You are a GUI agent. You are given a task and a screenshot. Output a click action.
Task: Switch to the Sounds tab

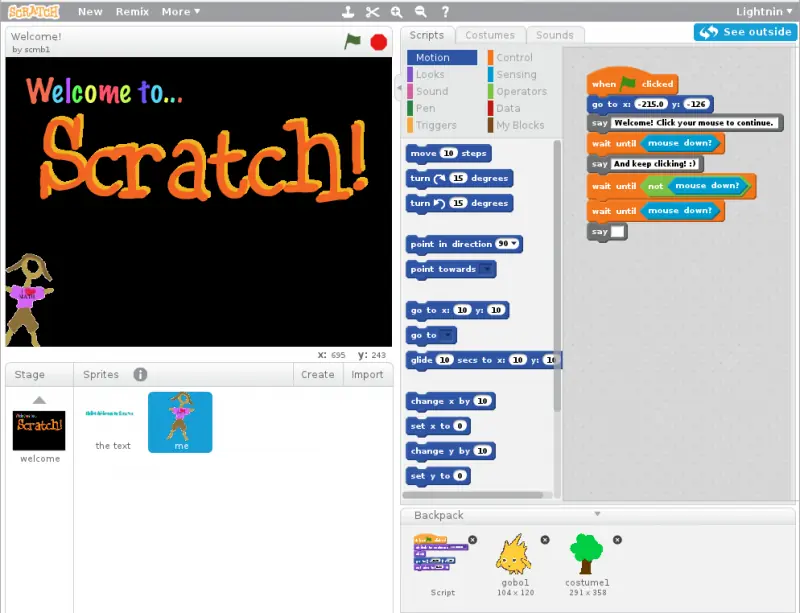pyautogui.click(x=555, y=35)
